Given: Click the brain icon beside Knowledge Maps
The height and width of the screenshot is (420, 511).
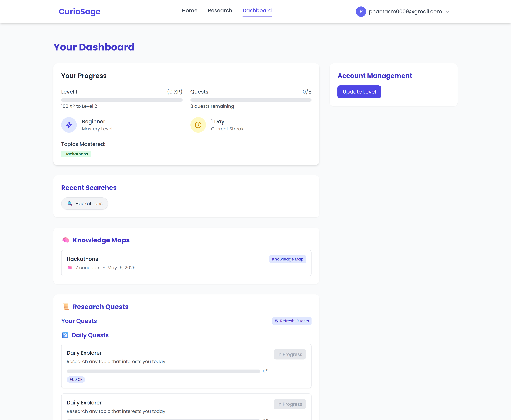Looking at the screenshot, I should (66, 240).
